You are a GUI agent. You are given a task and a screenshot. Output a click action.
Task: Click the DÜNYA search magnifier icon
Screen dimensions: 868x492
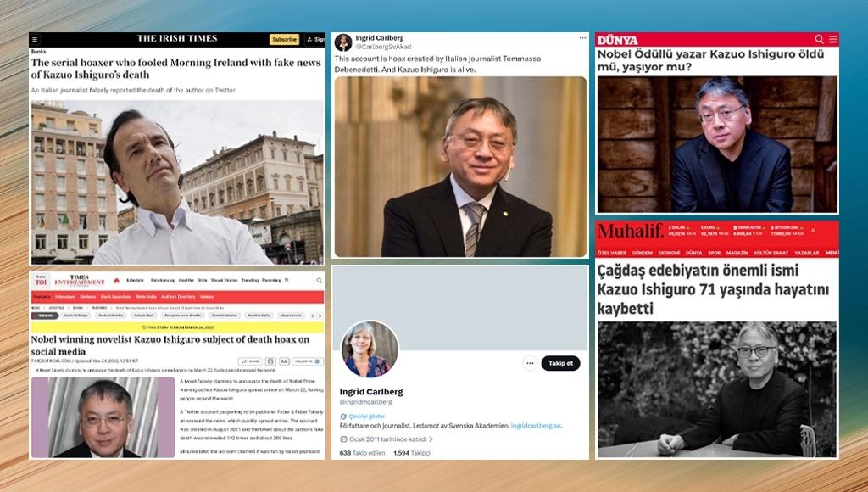pos(820,39)
